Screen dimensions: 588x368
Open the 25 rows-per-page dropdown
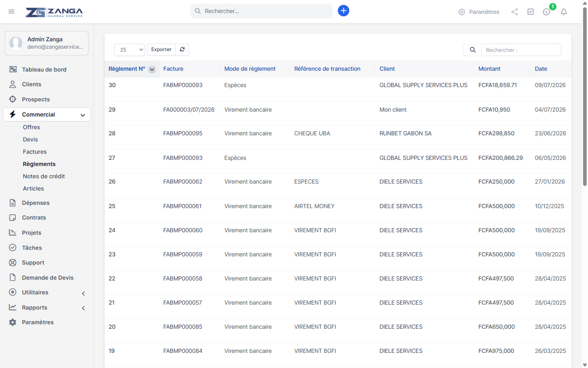[x=130, y=49]
